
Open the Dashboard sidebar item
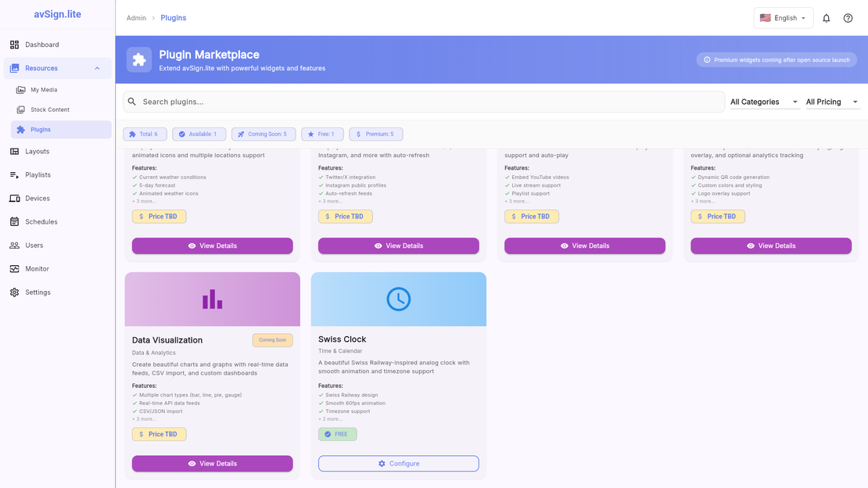(58, 45)
